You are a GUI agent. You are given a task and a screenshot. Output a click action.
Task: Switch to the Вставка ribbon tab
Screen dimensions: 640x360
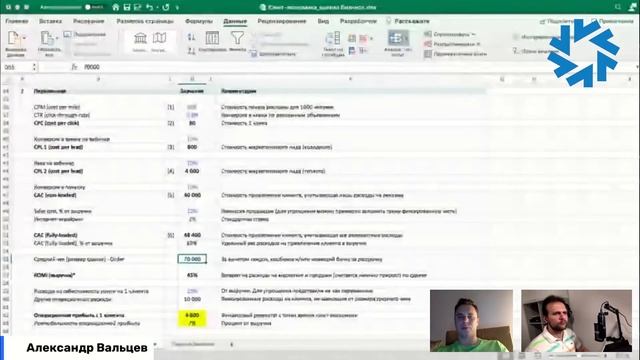[51, 21]
